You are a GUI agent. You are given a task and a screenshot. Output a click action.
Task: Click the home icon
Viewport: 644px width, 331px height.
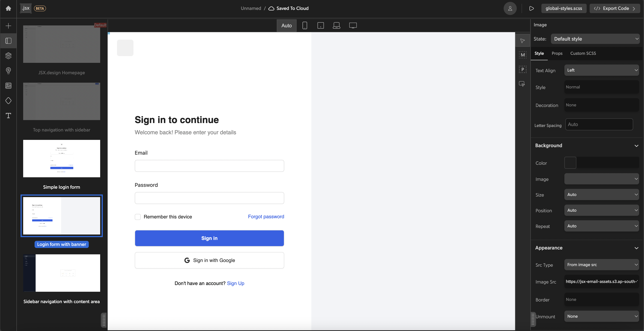[x=8, y=8]
